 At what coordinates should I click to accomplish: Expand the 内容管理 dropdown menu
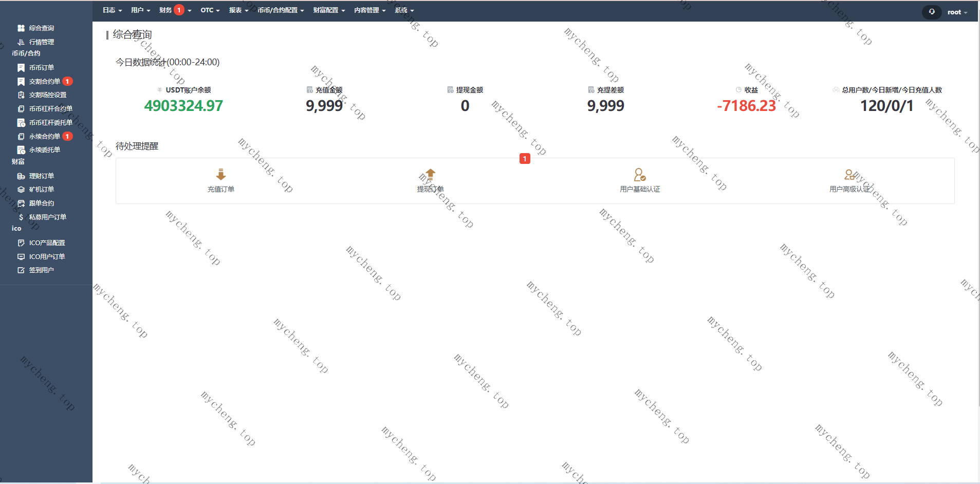tap(369, 10)
